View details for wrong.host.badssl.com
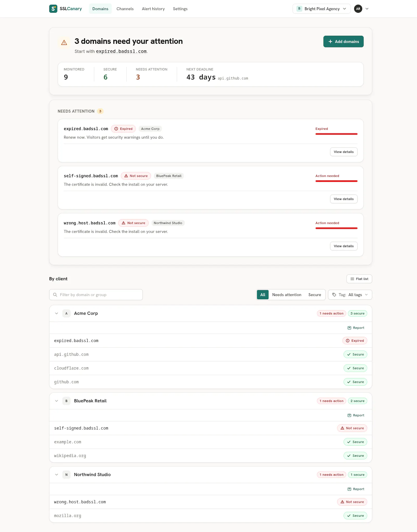The image size is (417, 532). 344,246
